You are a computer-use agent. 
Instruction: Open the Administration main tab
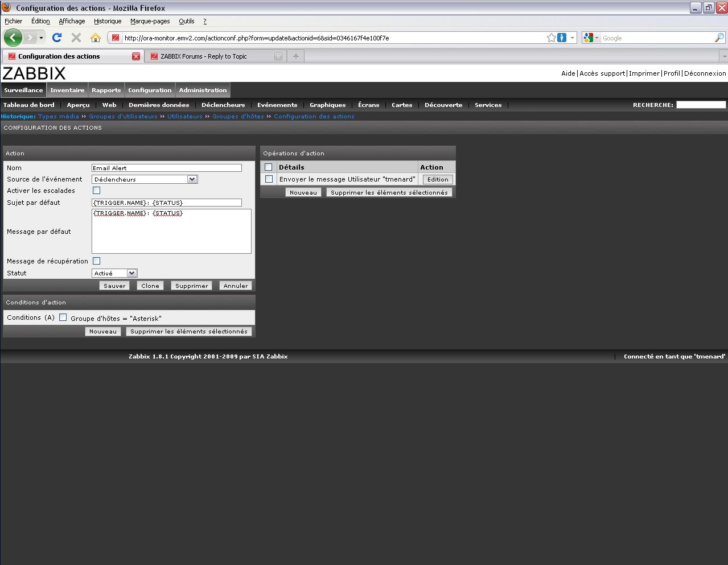[203, 90]
